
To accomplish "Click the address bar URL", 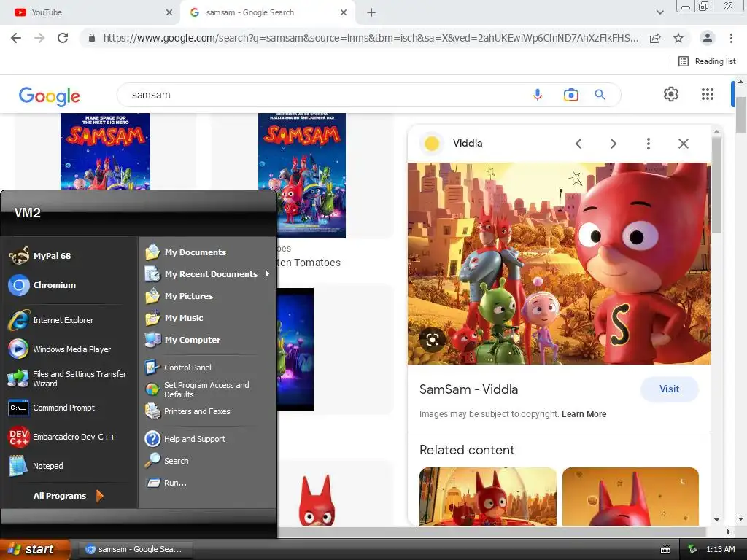I will (x=371, y=38).
